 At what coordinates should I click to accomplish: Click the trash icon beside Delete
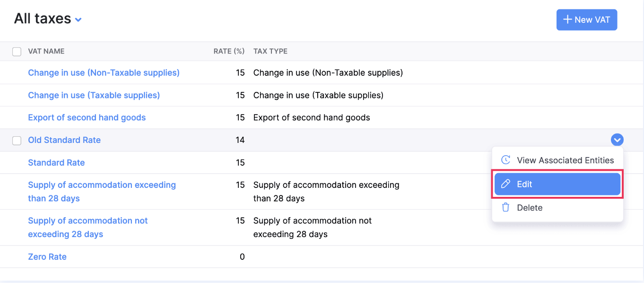[505, 207]
